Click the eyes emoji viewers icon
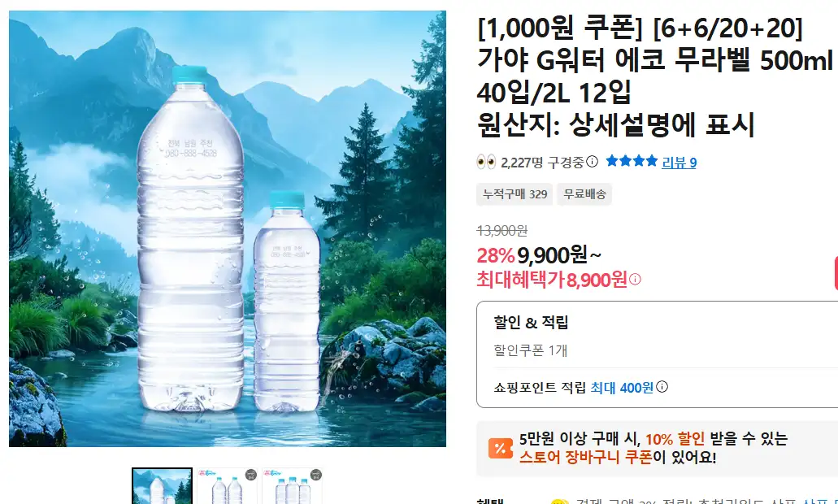 pos(486,162)
